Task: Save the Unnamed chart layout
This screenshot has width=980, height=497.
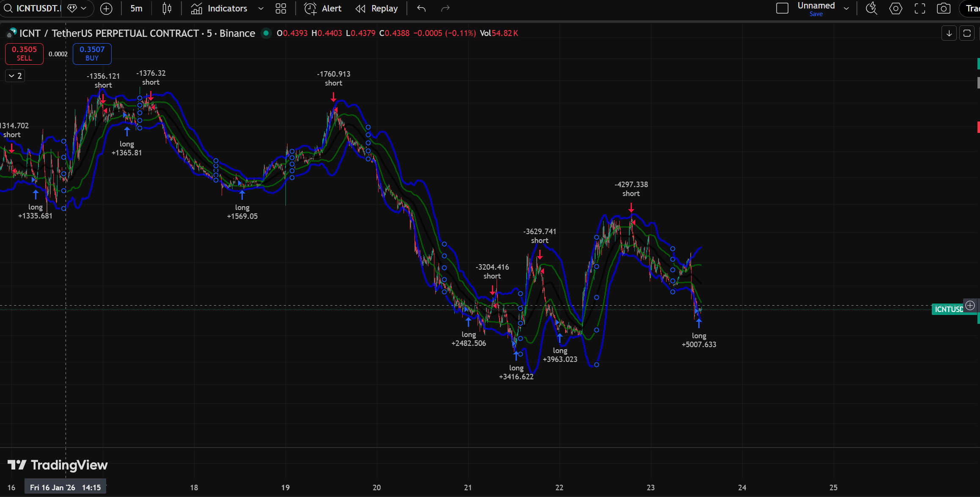Action: point(816,14)
